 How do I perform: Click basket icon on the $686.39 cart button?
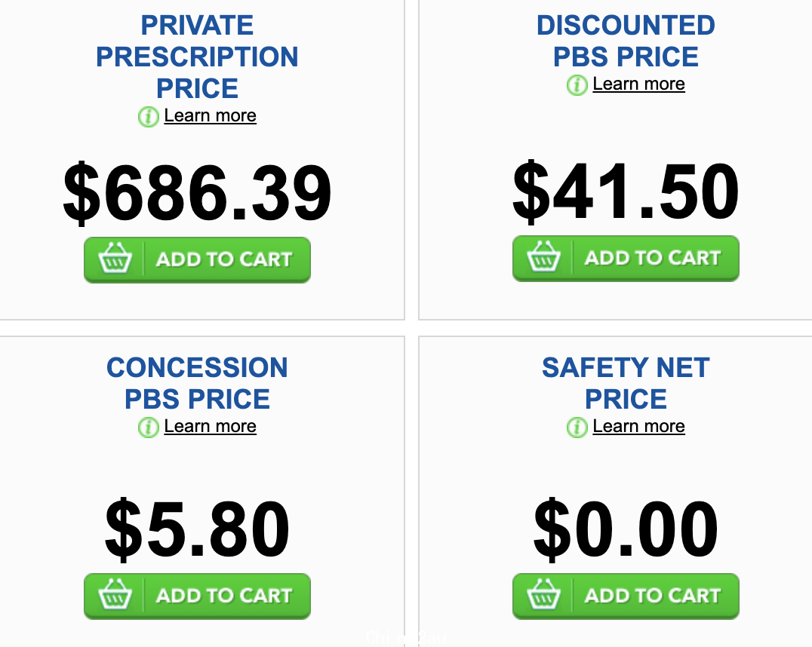tap(115, 257)
